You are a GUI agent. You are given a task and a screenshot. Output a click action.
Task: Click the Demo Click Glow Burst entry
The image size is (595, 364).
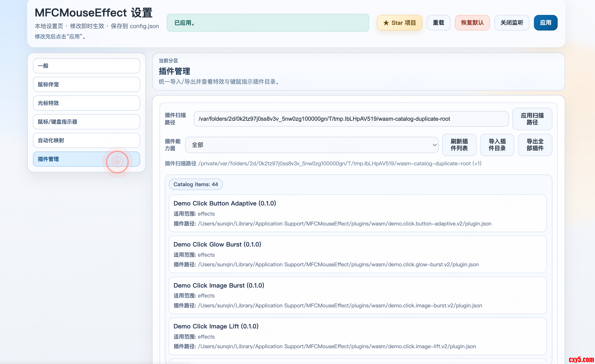[357, 254]
